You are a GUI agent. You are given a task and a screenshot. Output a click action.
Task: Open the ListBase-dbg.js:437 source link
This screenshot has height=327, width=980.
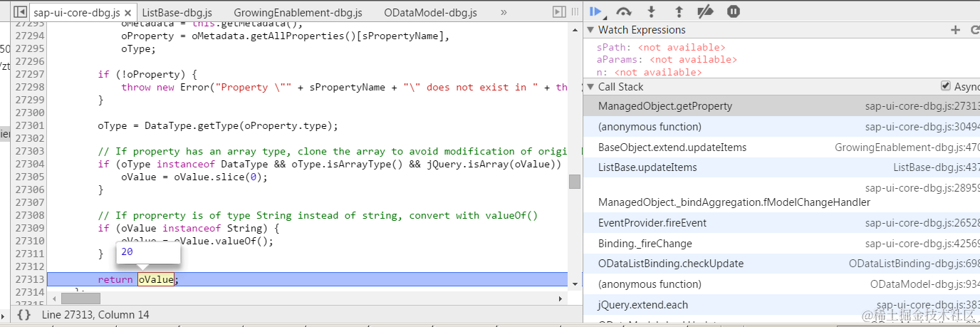click(x=937, y=167)
